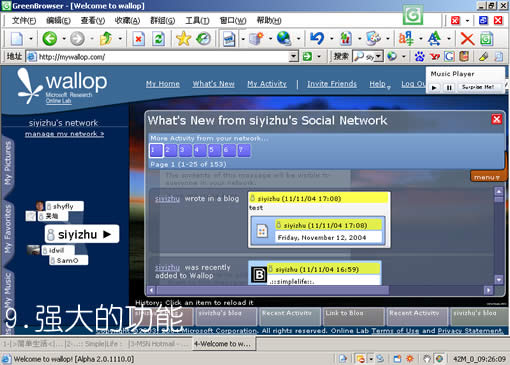This screenshot has width=510, height=365.
Task: Click Surprise Me in Music Player
Action: click(478, 87)
